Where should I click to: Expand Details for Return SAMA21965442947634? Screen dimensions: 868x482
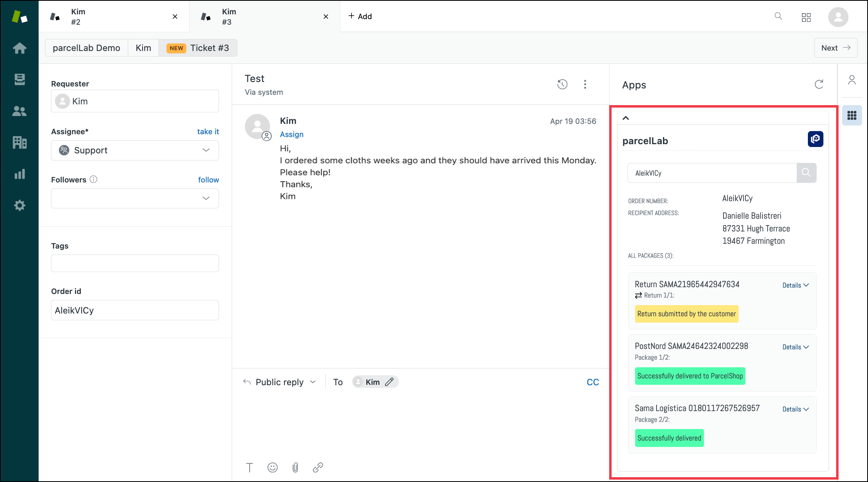tap(795, 285)
